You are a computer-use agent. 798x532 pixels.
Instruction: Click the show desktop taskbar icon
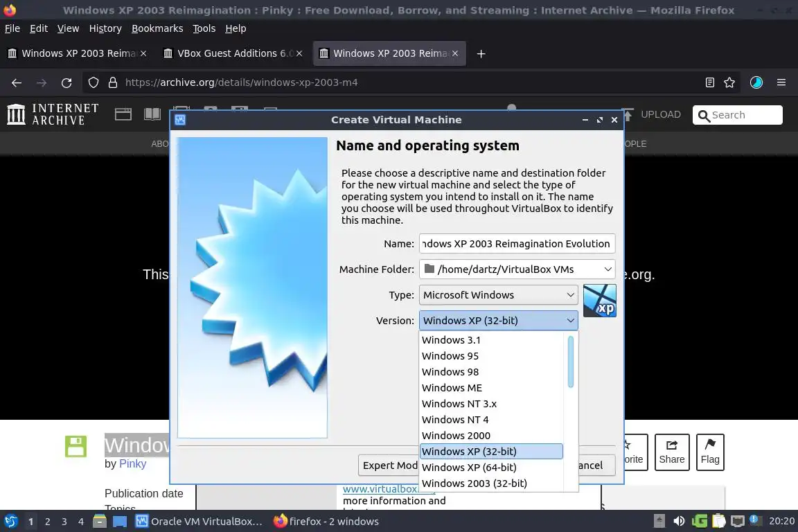click(x=120, y=522)
